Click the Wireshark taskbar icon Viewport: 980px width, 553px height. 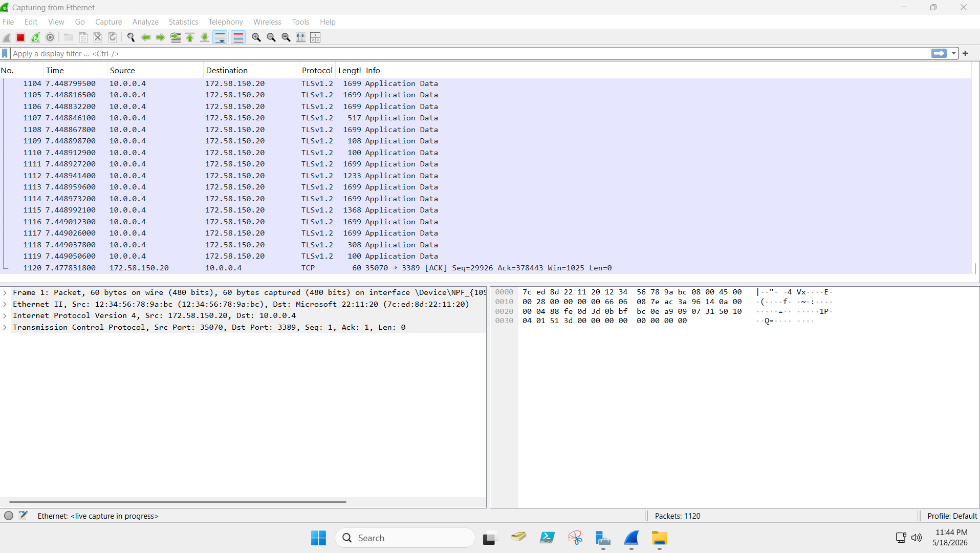click(x=631, y=538)
